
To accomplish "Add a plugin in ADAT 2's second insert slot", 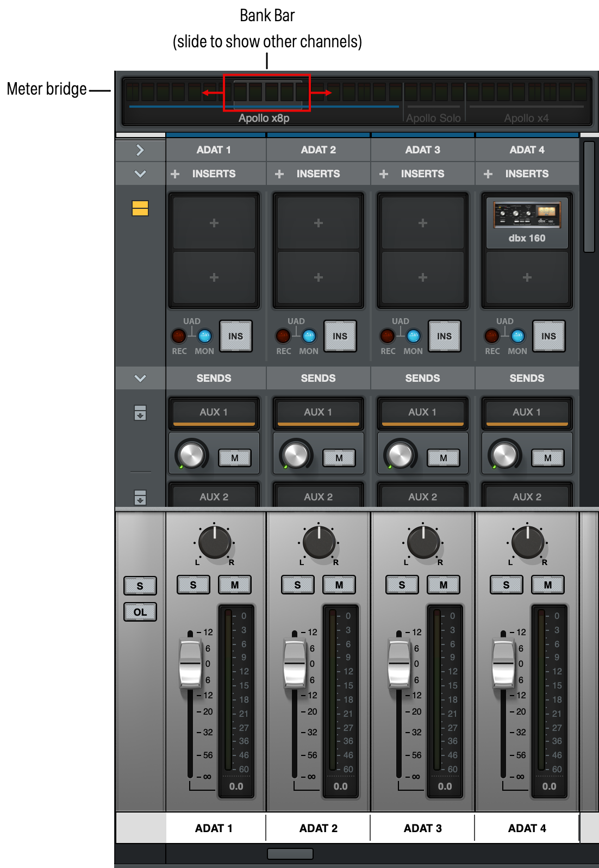I will pyautogui.click(x=319, y=277).
